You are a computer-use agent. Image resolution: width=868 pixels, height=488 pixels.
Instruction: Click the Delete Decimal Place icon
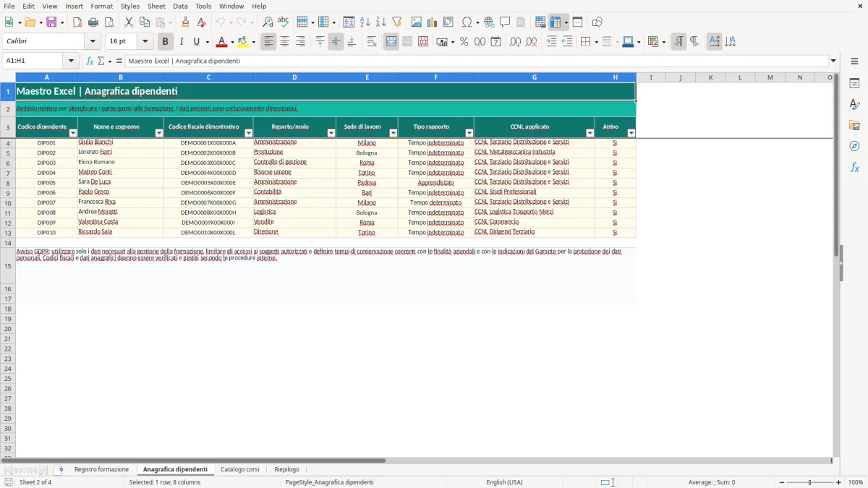[x=531, y=42]
